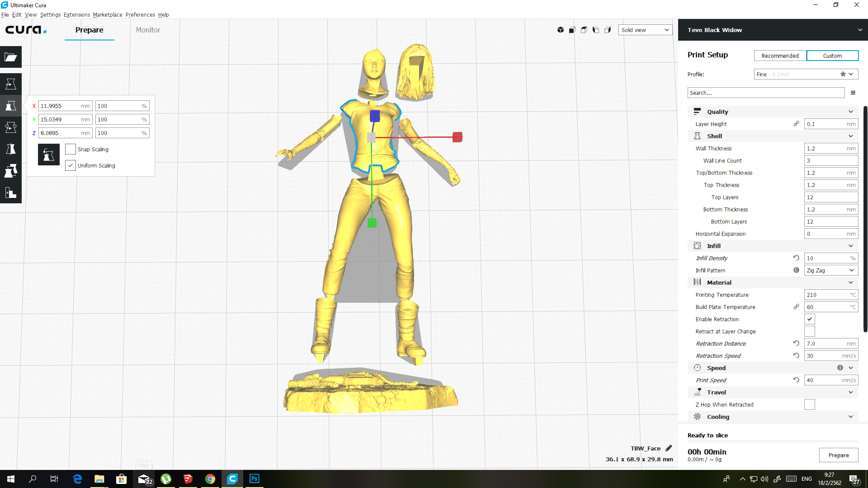The height and width of the screenshot is (488, 868).
Task: Switch to top view camera icon
Action: click(x=584, y=30)
